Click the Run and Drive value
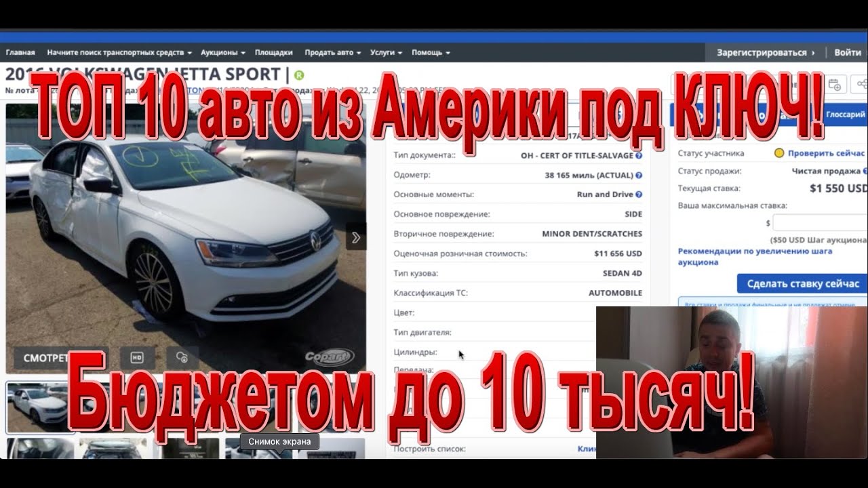868x488 pixels. tap(605, 195)
